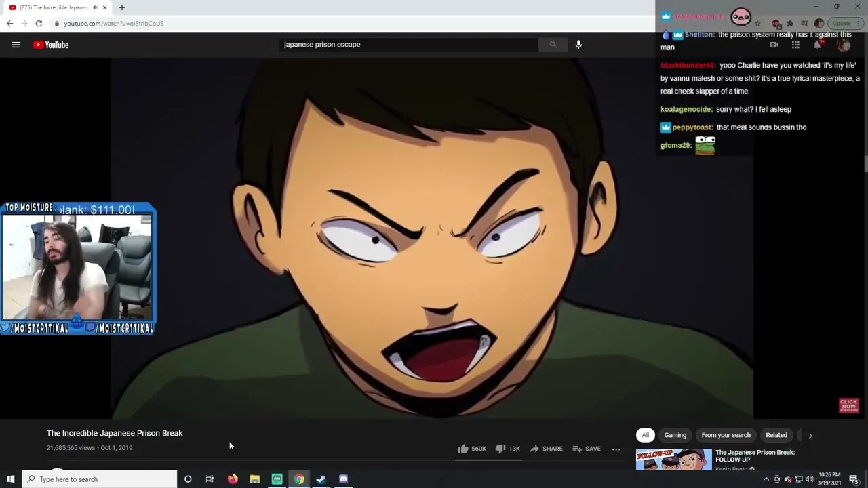The image size is (868, 488).
Task: Like the video with the thumbs-up icon
Action: coord(463,449)
